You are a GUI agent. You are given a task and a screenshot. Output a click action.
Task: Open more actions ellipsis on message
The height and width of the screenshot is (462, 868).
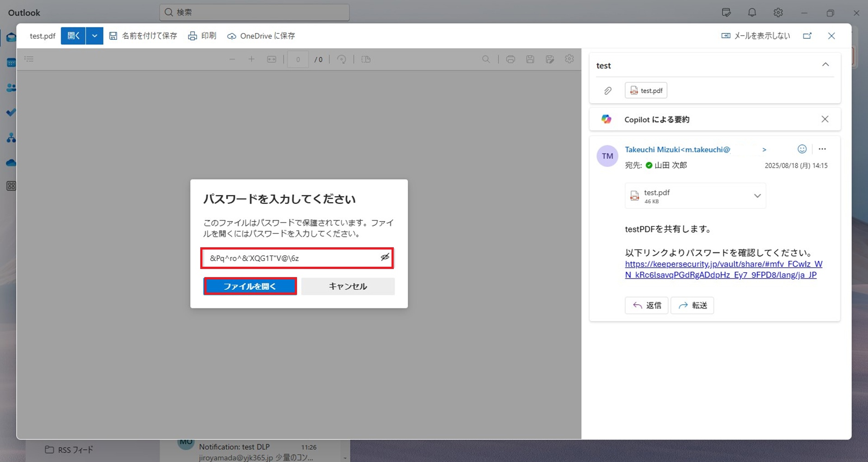coord(822,149)
